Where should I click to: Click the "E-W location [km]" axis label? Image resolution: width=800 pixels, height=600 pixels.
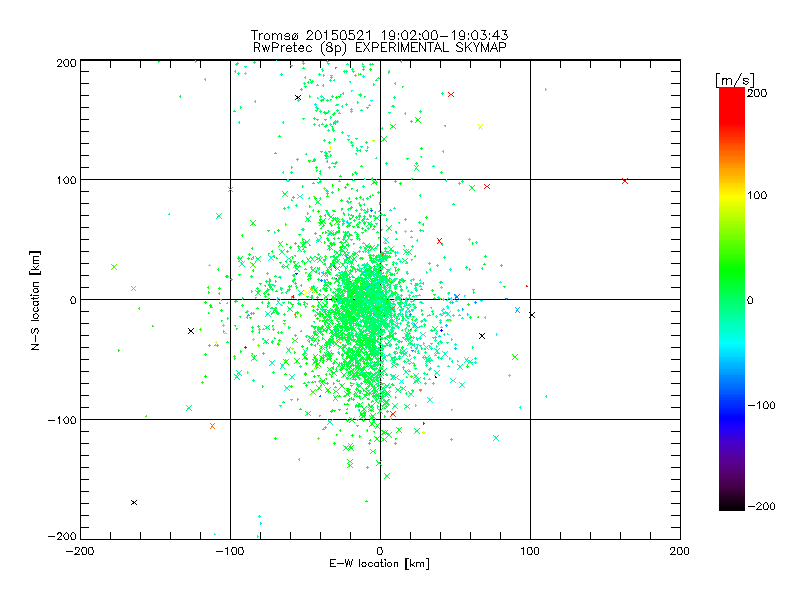click(379, 563)
